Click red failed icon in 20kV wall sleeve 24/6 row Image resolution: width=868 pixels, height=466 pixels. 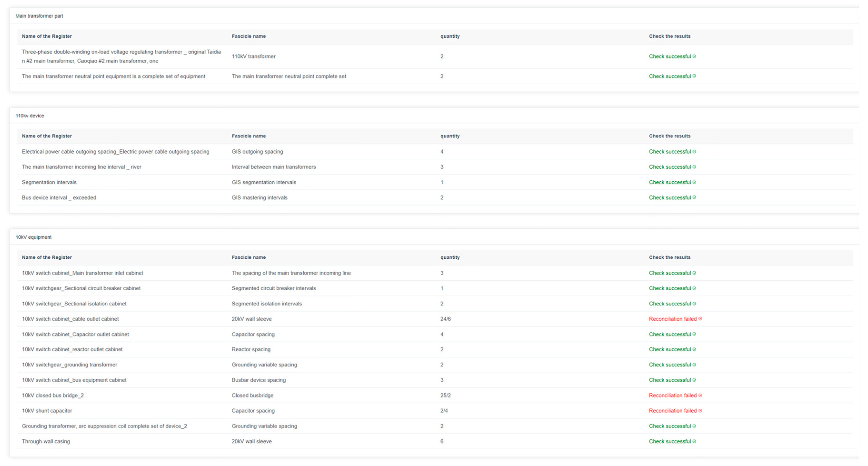point(700,319)
